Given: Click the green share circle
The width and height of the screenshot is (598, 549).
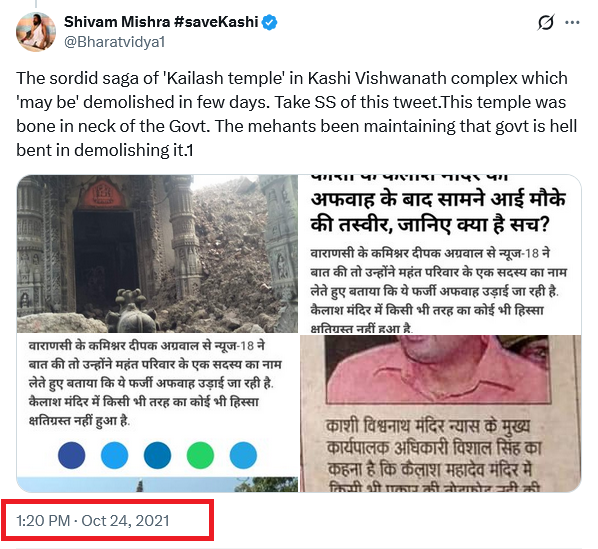Looking at the screenshot, I should tap(200, 455).
